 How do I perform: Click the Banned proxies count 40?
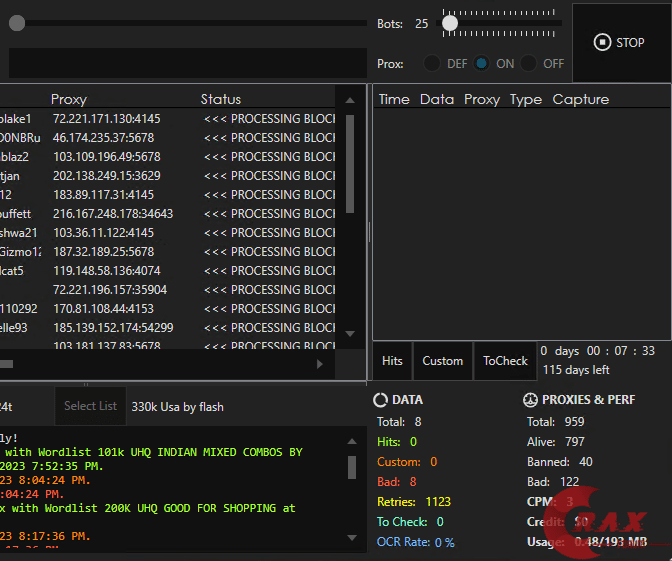[586, 462]
